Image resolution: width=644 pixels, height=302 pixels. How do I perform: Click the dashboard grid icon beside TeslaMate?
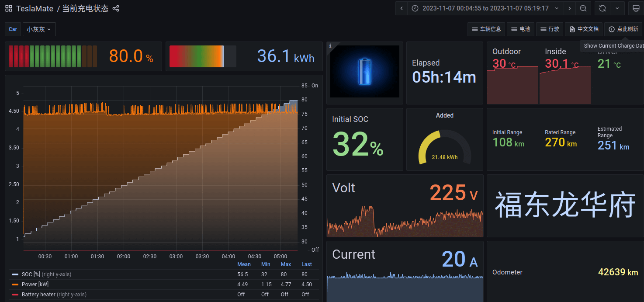[9, 9]
